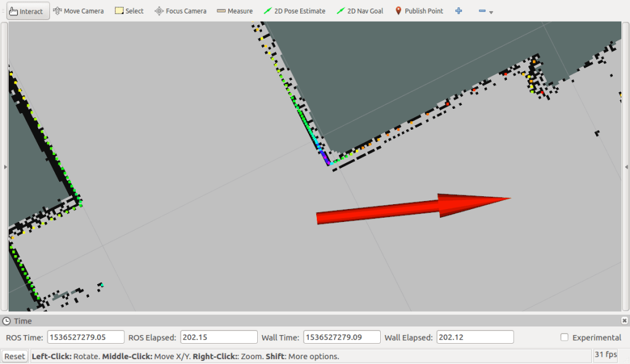Click inside the Wall Time field
Viewport: 630px width, 364px height.
(342, 336)
